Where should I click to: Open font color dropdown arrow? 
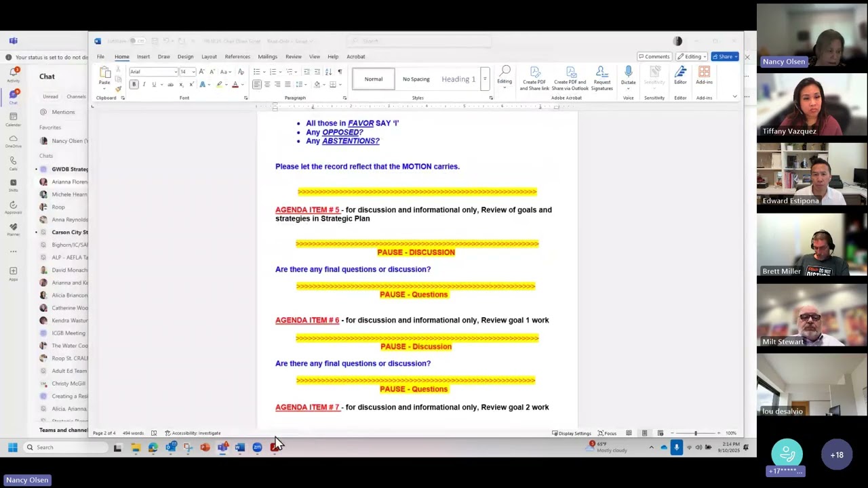coord(243,85)
